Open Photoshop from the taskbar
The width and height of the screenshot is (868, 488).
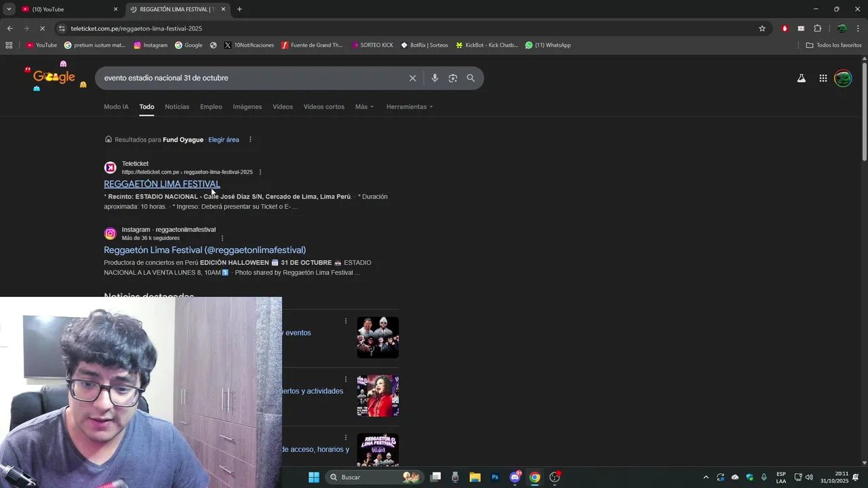(495, 477)
